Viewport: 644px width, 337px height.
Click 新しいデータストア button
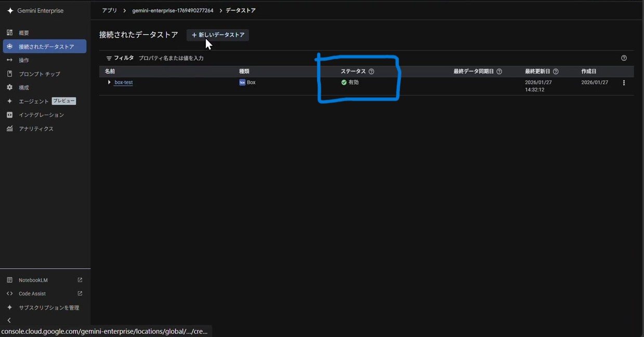(218, 35)
